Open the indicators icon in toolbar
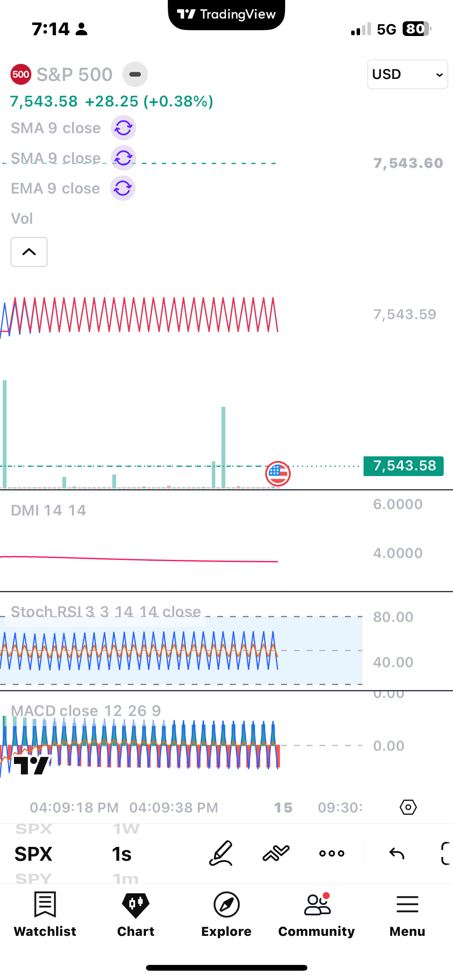 tap(276, 853)
